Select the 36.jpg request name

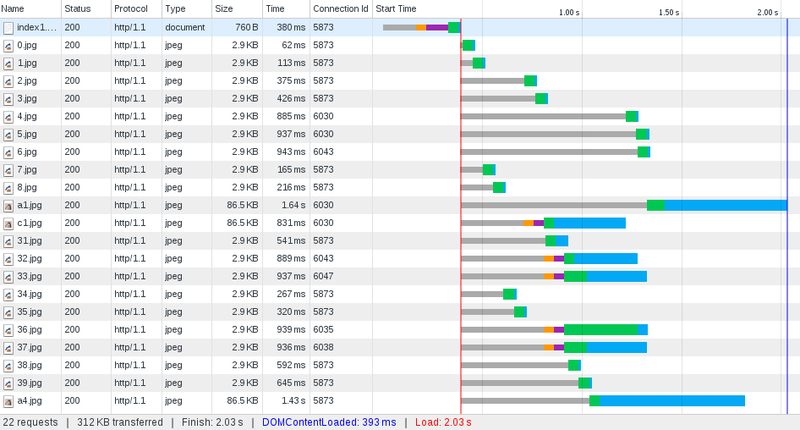(30, 330)
